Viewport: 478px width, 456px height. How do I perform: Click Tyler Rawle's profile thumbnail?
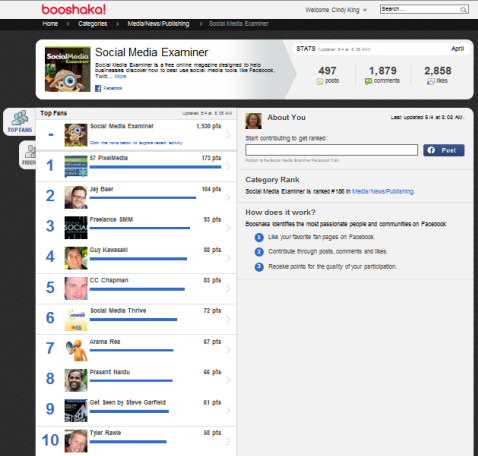[x=76, y=441]
